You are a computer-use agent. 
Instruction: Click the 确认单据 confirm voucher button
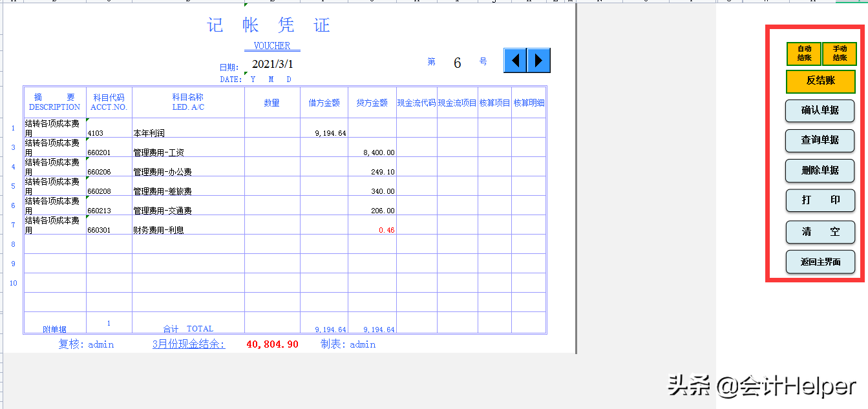820,110
